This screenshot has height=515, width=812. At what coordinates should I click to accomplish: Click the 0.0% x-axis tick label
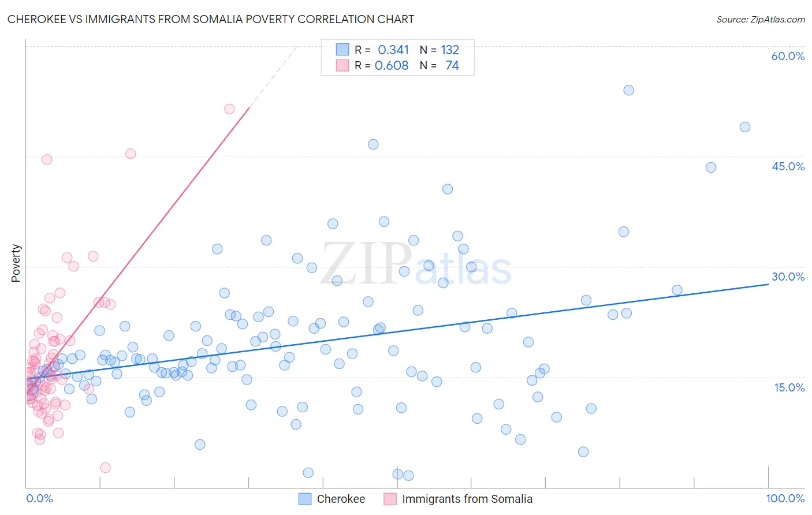(x=39, y=498)
